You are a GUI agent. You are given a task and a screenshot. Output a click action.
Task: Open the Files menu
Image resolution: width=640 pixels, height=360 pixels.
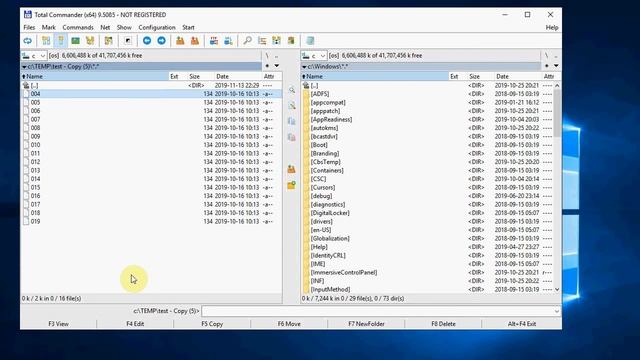29,27
